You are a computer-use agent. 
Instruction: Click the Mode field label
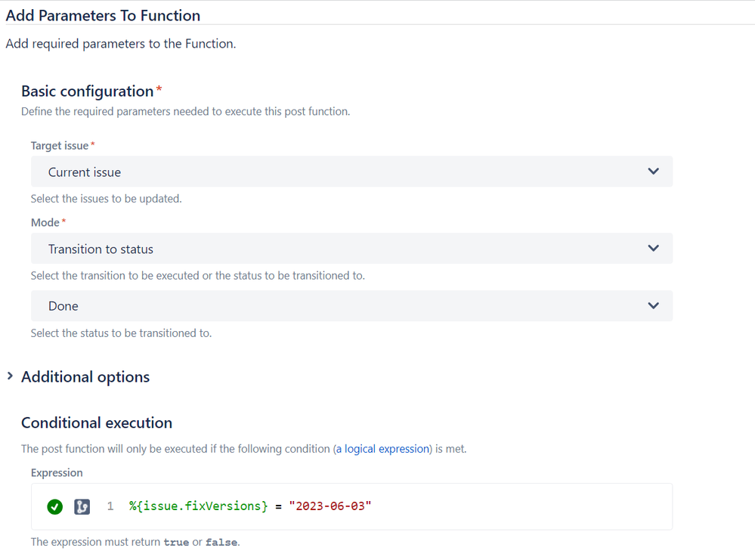pos(45,222)
